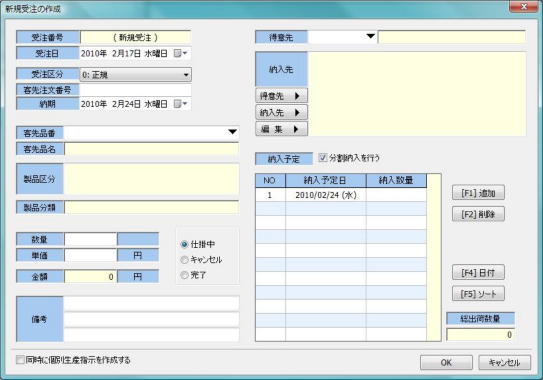This screenshot has height=380, width=543.
Task: Open the 得意先 arrow menu button
Action: pos(281,96)
